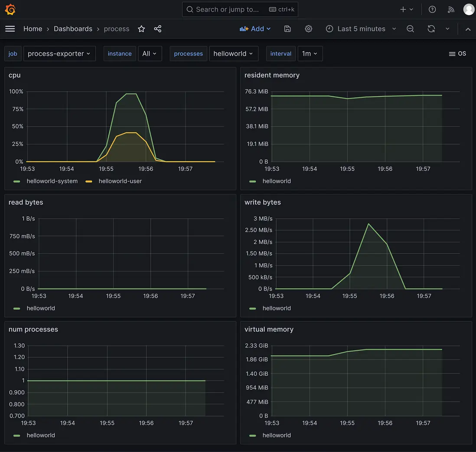Open the create menu via the plus icon
Image resolution: width=476 pixels, height=452 pixels.
pyautogui.click(x=403, y=9)
